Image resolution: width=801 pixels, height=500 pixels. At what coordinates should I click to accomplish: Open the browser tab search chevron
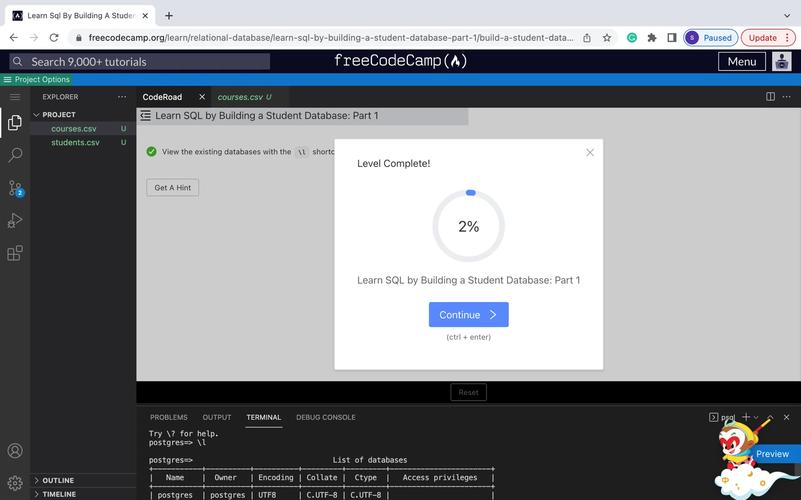787,16
